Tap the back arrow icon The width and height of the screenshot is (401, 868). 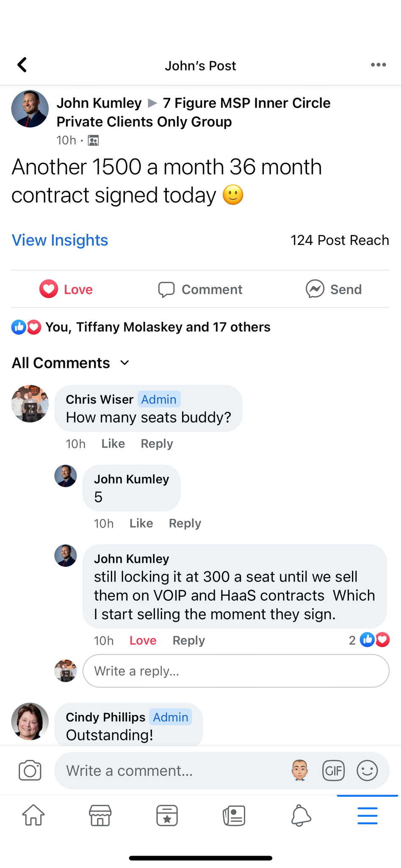coord(22,65)
